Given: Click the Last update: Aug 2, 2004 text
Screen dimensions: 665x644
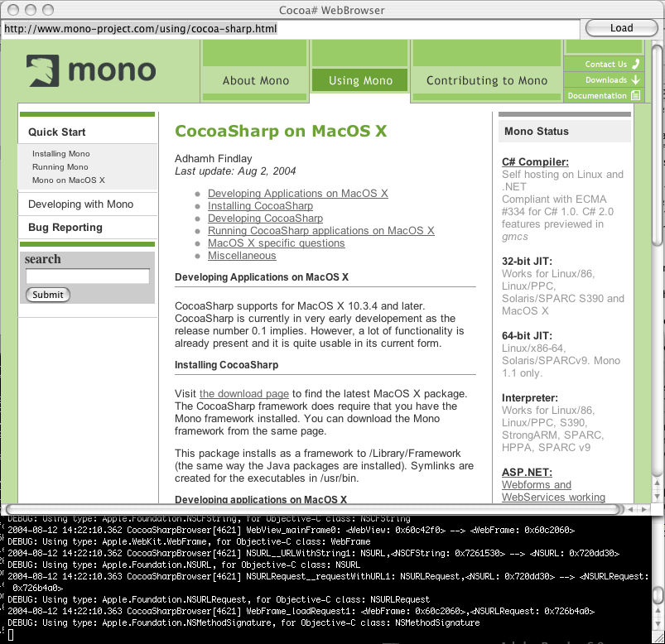Looking at the screenshot, I should (x=235, y=171).
